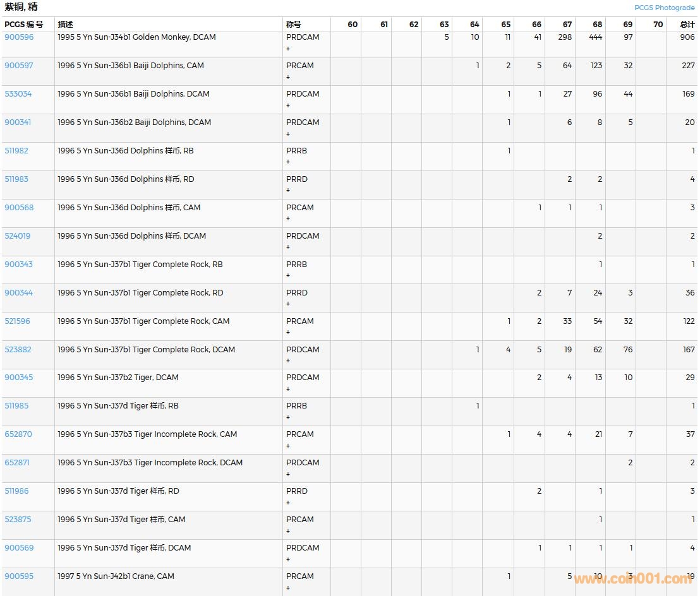Click the 描述 column header
The image size is (700, 596).
66,25
